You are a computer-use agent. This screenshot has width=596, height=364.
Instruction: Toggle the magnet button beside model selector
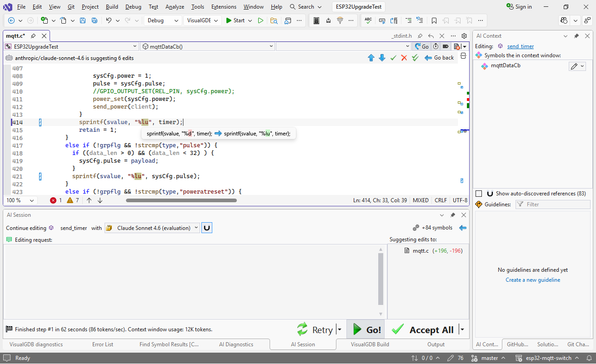[x=207, y=228]
